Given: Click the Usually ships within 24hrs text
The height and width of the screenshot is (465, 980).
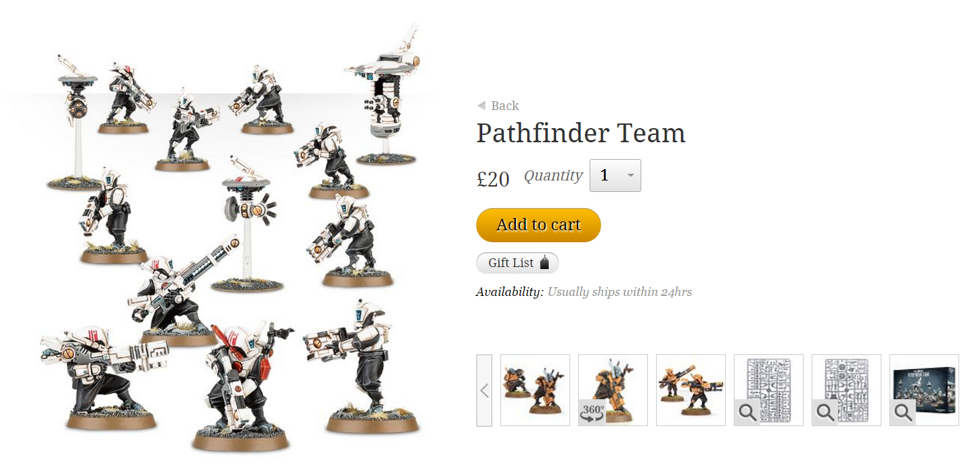Looking at the screenshot, I should [620, 292].
